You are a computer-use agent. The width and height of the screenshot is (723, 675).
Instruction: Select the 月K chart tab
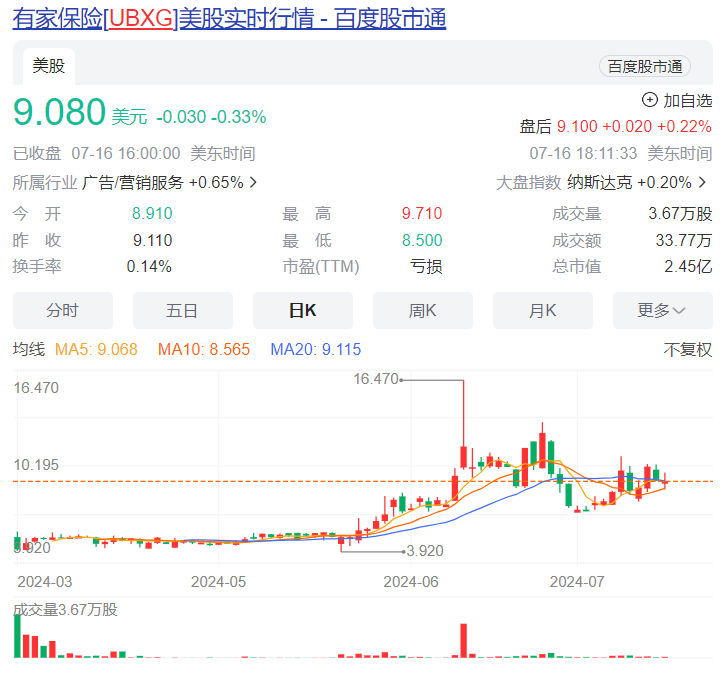(542, 310)
